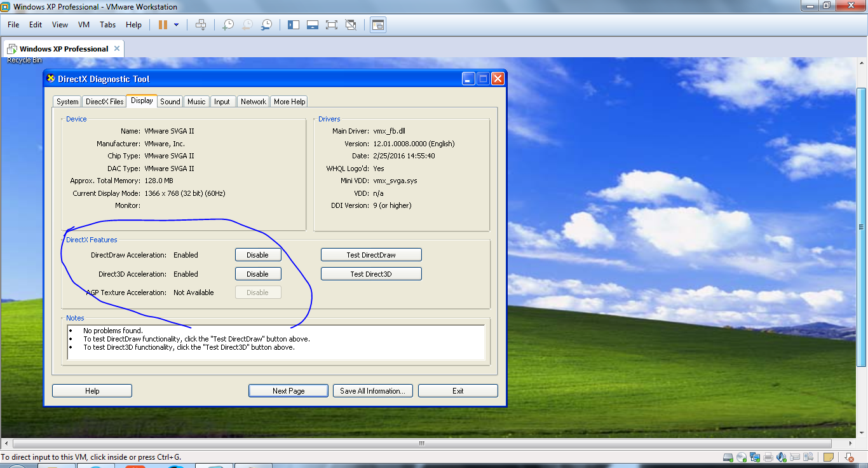This screenshot has width=868, height=468.
Task: Toggle the thumbnail bar icon
Action: (x=312, y=25)
